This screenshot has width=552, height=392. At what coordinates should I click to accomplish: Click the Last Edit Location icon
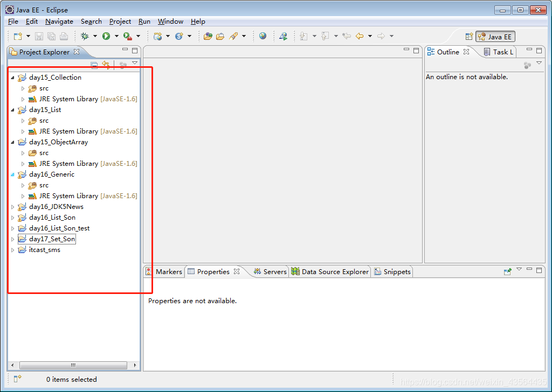click(347, 36)
